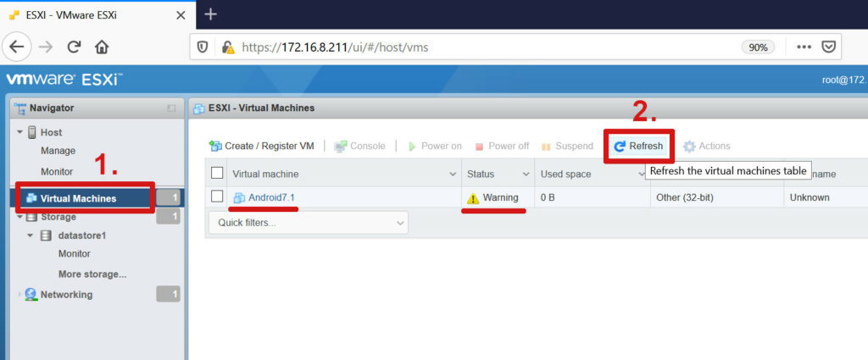
Task: Select Storage in the Navigator
Action: pos(58,217)
